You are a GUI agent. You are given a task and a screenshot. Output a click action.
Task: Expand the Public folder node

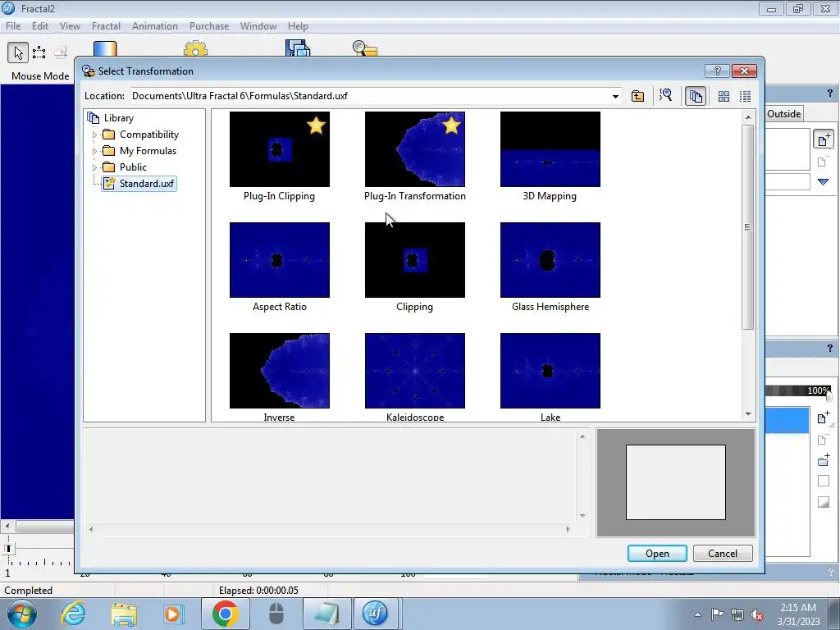click(x=95, y=167)
